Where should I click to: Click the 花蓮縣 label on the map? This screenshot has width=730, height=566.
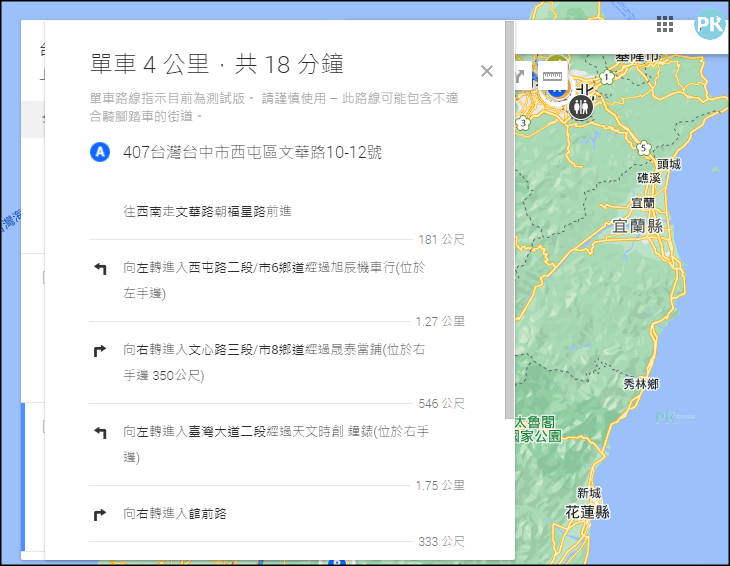point(588,512)
